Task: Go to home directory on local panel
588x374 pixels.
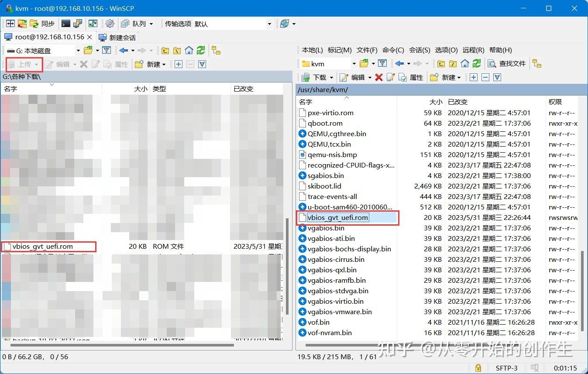Action: (189, 50)
